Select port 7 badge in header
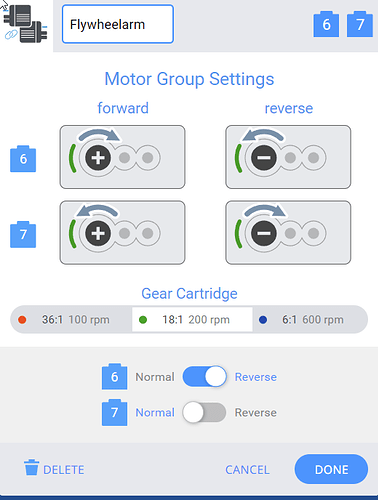The width and height of the screenshot is (378, 500). [360, 24]
